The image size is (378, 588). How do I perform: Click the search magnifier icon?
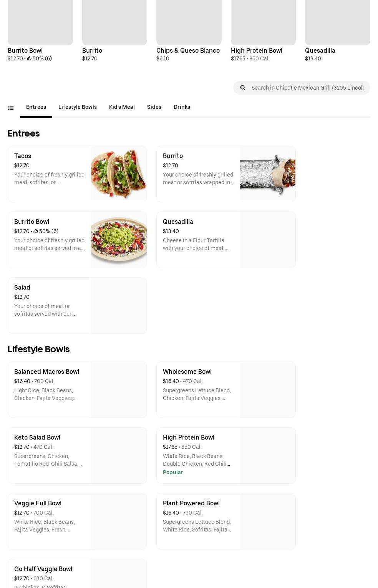(x=242, y=88)
